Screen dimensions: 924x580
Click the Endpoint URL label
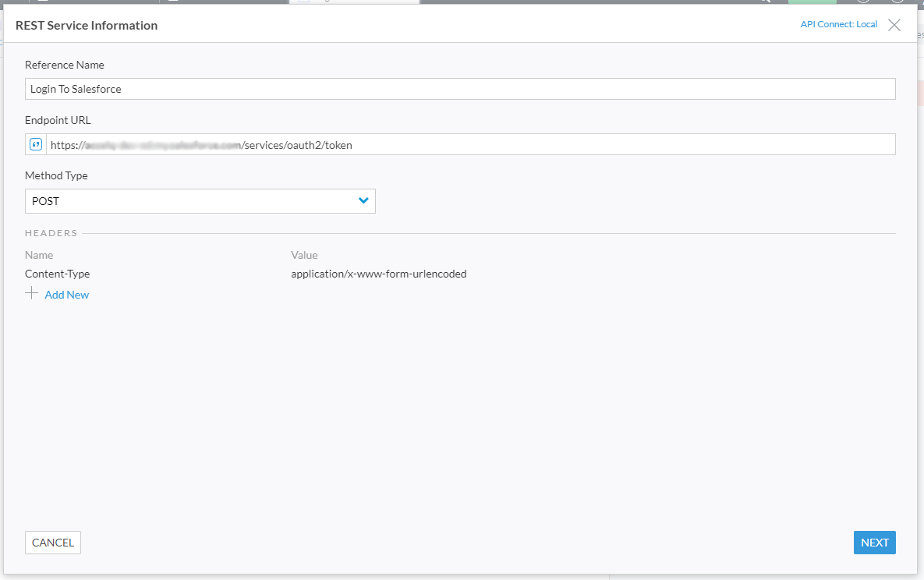point(58,120)
